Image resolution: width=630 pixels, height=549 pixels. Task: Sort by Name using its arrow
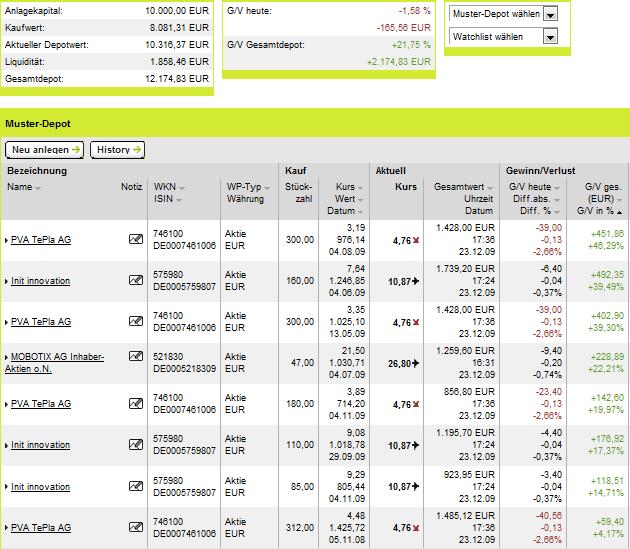click(38, 188)
